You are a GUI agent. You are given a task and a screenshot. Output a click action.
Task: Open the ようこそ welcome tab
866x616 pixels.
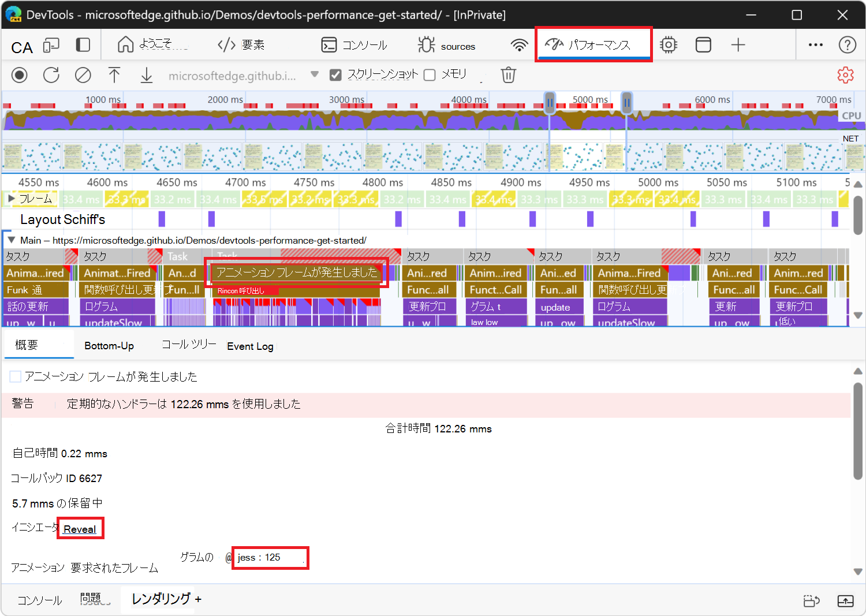coord(152,45)
